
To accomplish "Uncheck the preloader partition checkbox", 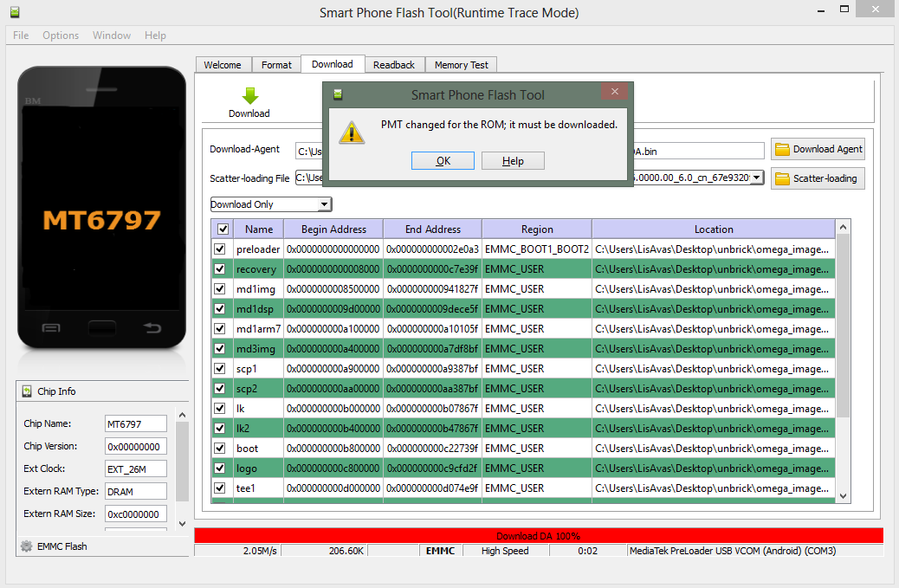I will pyautogui.click(x=220, y=249).
